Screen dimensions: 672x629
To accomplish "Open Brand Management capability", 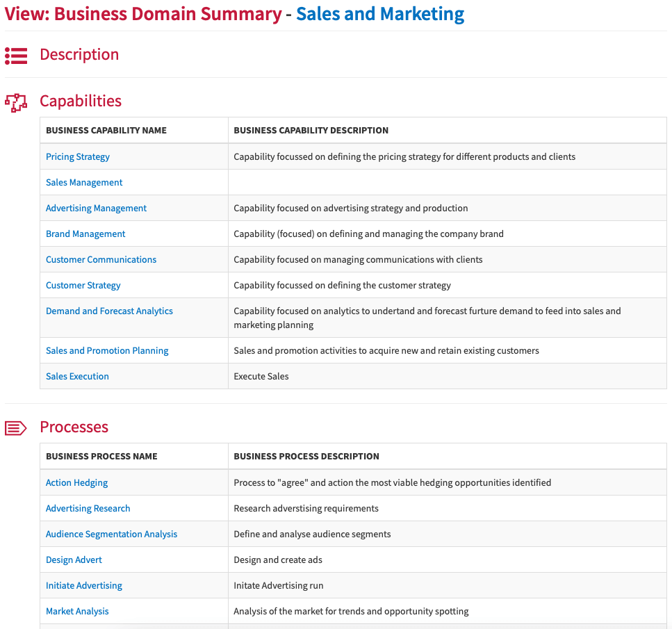I will (85, 234).
